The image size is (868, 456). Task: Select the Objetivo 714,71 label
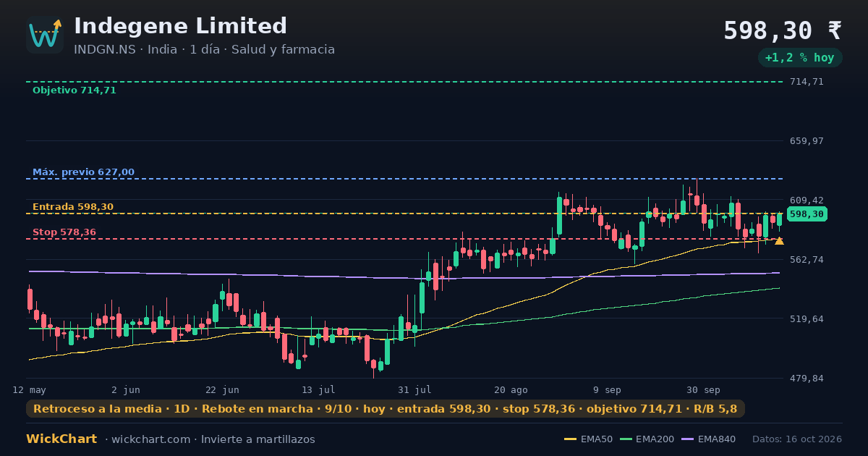[x=75, y=90]
